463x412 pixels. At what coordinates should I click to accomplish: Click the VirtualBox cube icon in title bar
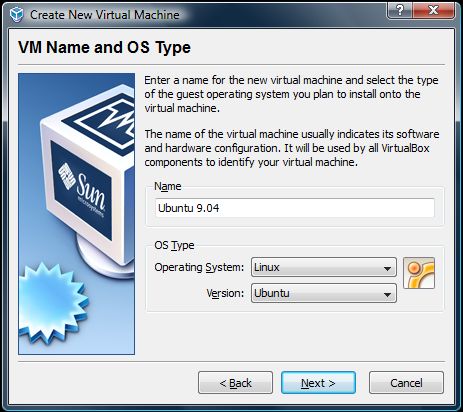pyautogui.click(x=16, y=14)
